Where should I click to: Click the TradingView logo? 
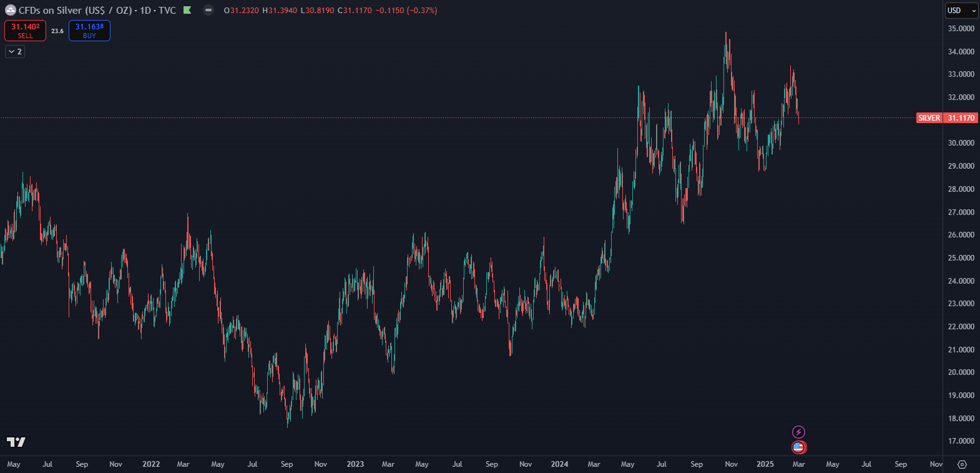[16, 442]
